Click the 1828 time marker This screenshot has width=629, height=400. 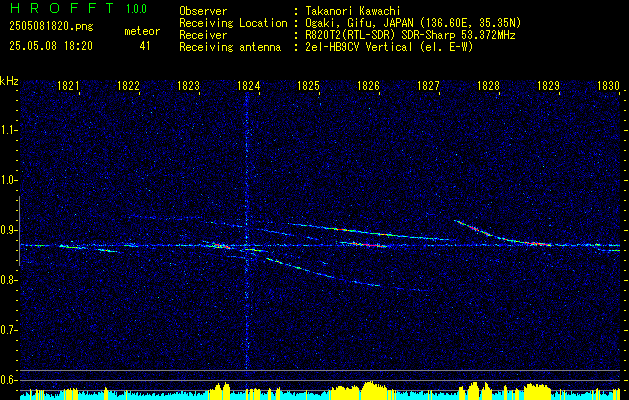pyautogui.click(x=488, y=86)
